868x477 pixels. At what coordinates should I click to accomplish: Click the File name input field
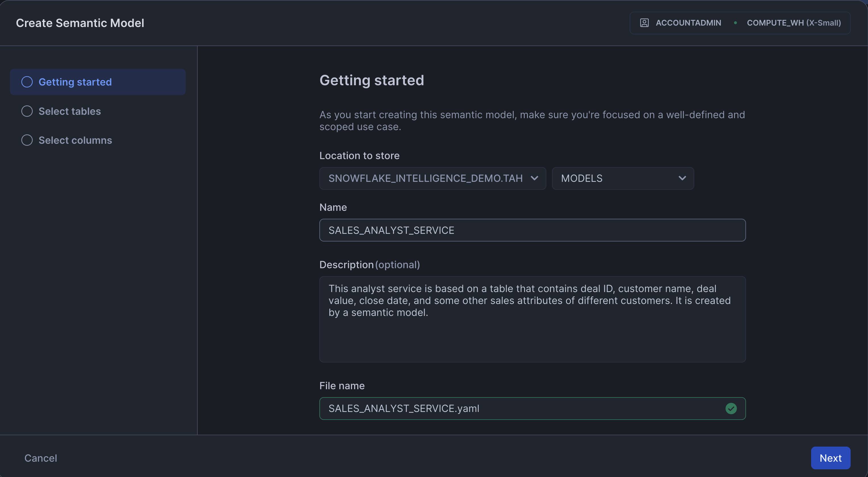[x=519, y=408]
